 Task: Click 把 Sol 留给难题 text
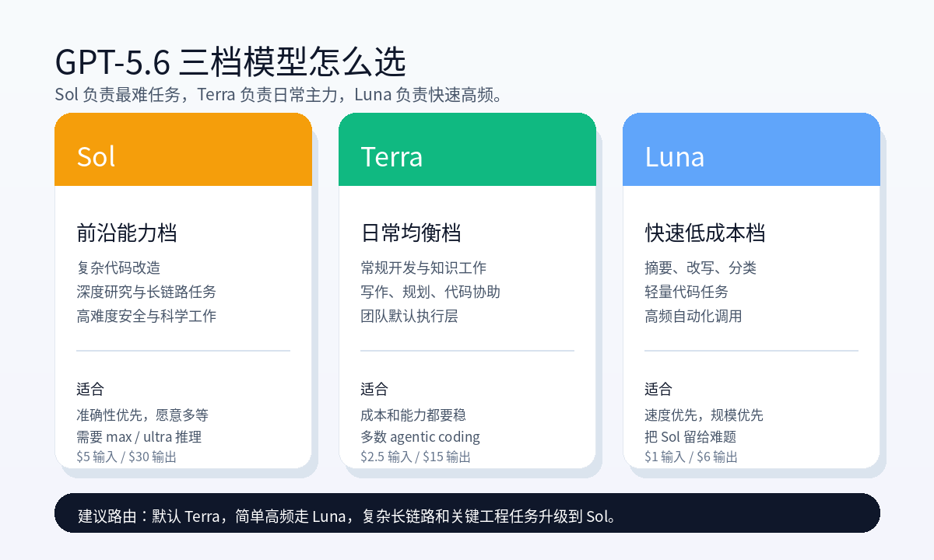coord(690,436)
